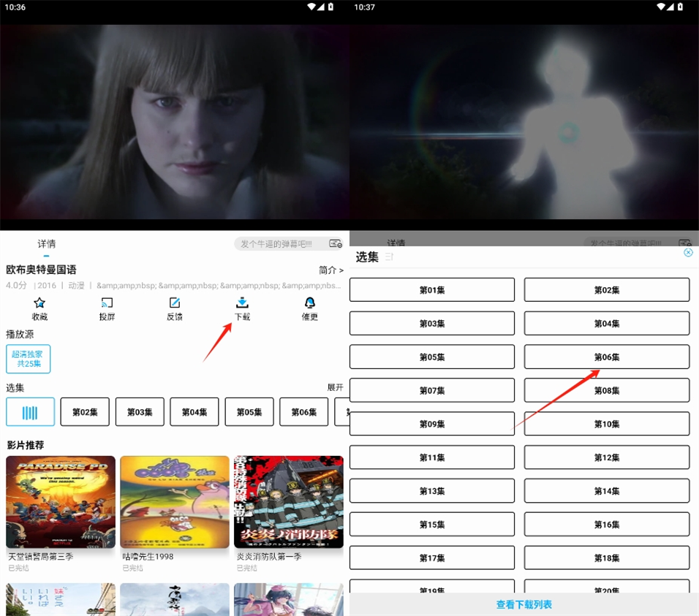
Task: Click the 播放源 label
Action: pyautogui.click(x=20, y=334)
